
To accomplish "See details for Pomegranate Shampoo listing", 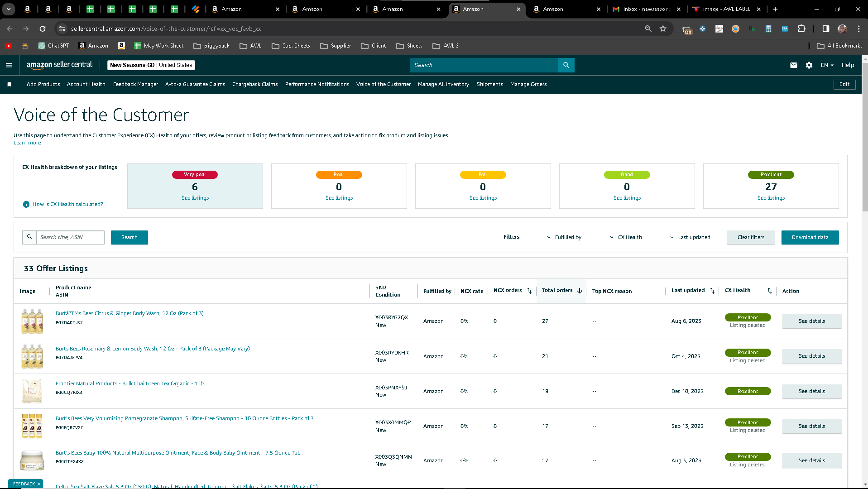I will coord(812,426).
